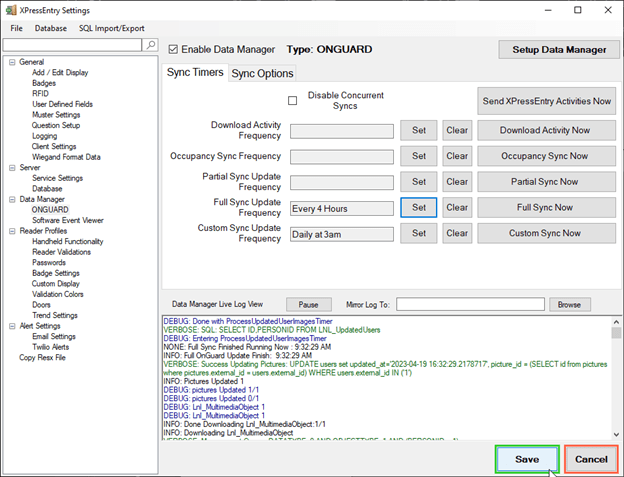Toggle the Enable Data Manager checkbox
This screenshot has height=477, width=624.
click(174, 49)
